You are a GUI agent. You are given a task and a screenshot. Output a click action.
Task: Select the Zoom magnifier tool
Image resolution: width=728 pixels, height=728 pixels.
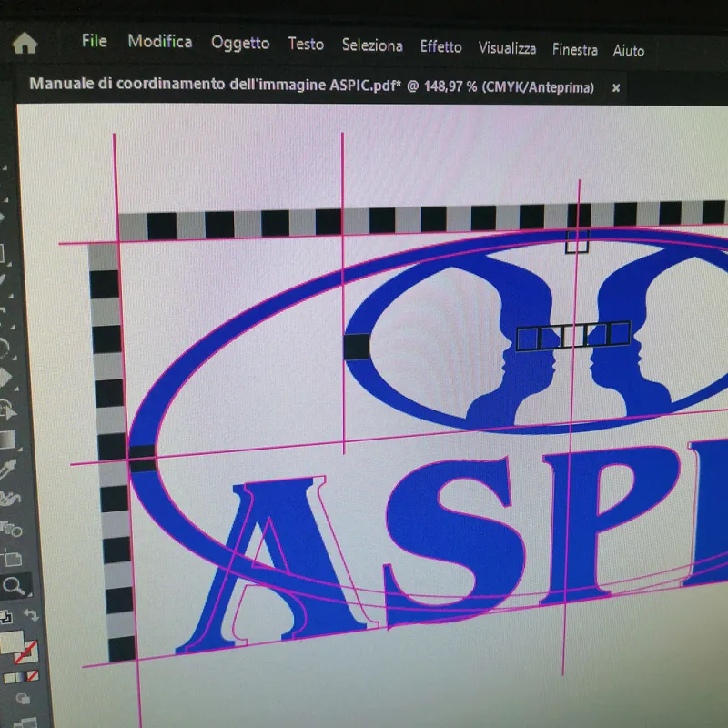click(15, 586)
